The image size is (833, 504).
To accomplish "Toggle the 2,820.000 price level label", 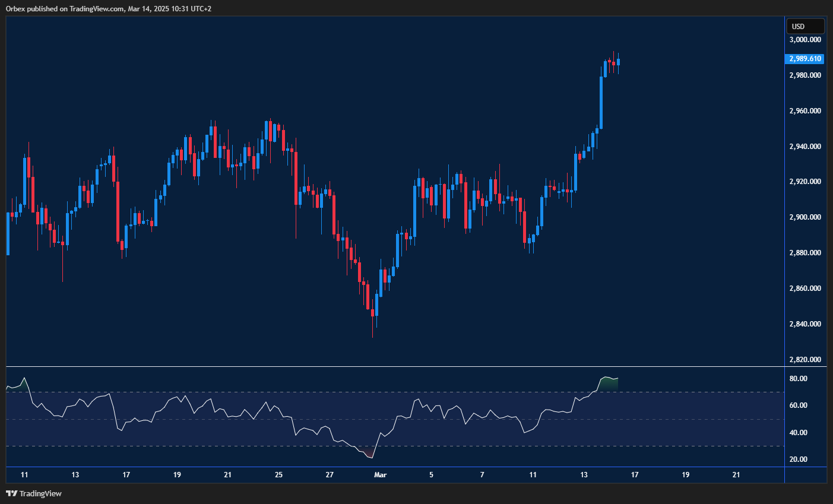I will pyautogui.click(x=806, y=359).
